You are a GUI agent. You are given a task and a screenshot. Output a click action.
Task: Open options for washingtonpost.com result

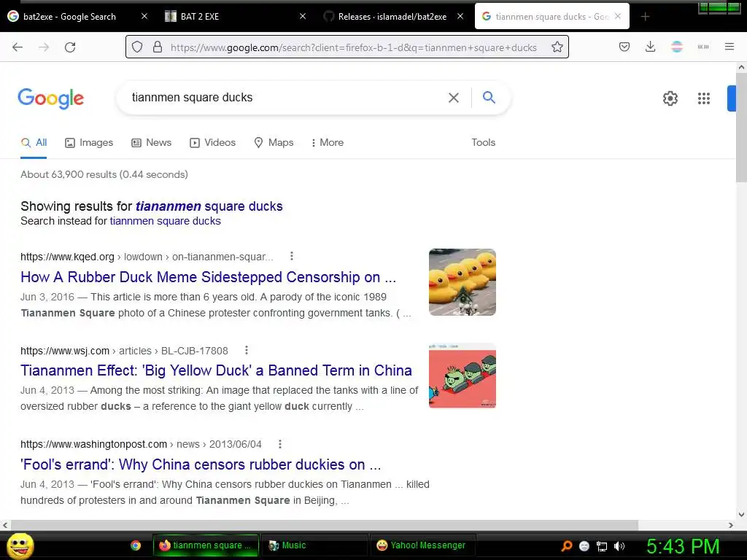(280, 444)
